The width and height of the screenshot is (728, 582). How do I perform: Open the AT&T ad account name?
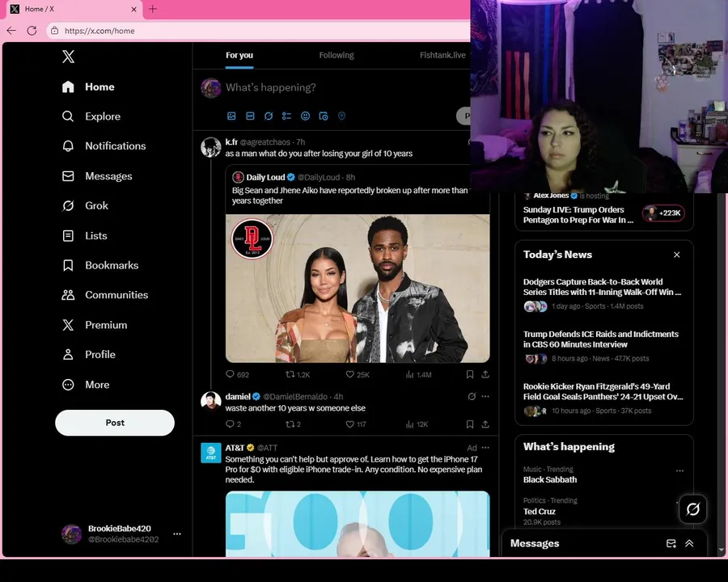(235, 448)
